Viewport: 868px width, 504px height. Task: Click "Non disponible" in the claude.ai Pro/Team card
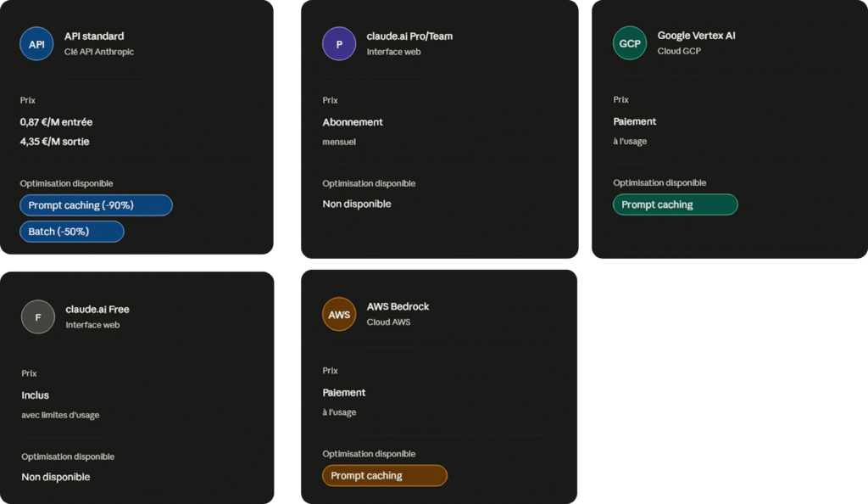coord(357,204)
